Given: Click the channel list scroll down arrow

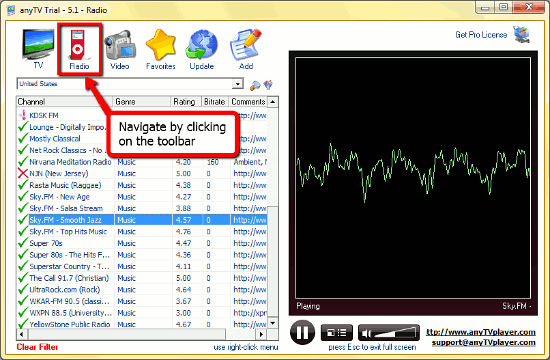Looking at the screenshot, I should [x=273, y=323].
